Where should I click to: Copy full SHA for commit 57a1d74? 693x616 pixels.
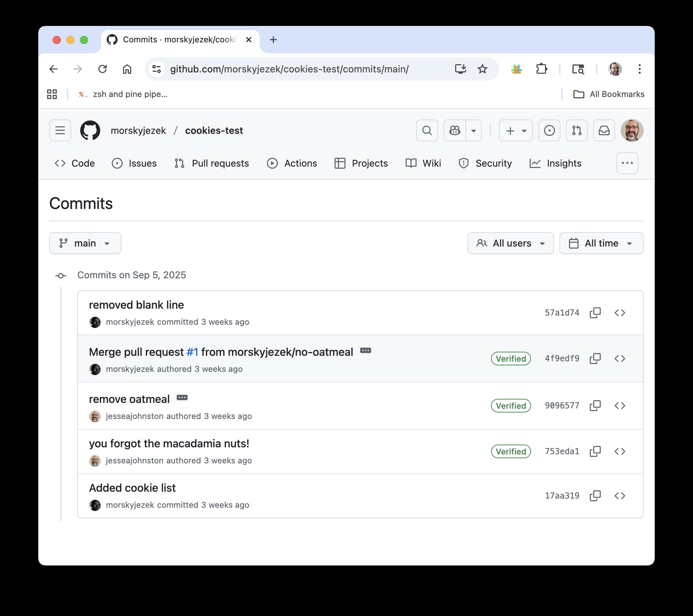tap(595, 313)
